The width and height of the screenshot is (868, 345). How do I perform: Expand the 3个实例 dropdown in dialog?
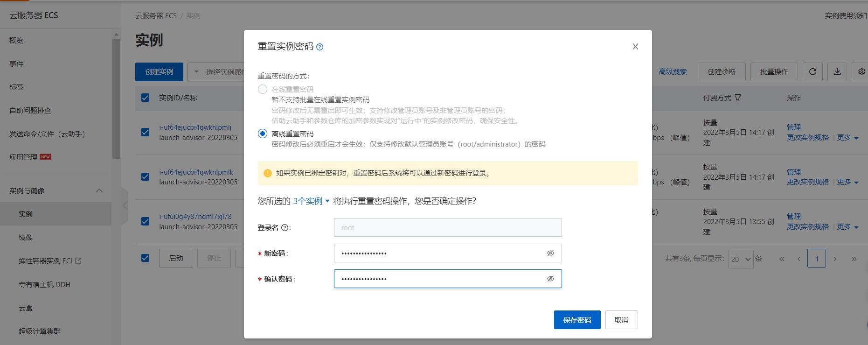[x=311, y=201]
